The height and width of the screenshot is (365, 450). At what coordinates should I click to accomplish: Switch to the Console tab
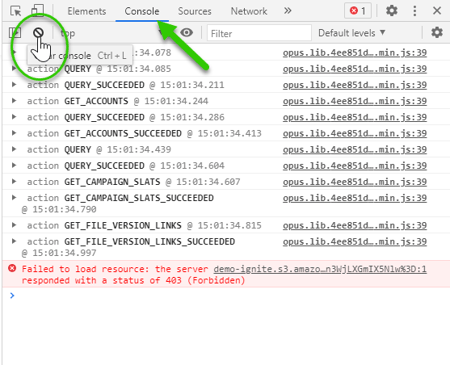[142, 11]
